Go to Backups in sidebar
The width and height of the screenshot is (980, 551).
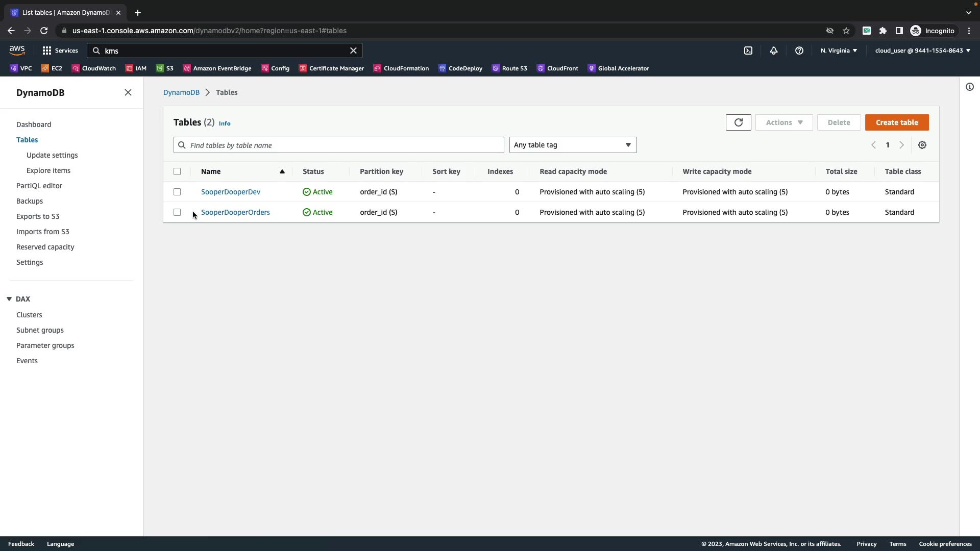point(30,201)
